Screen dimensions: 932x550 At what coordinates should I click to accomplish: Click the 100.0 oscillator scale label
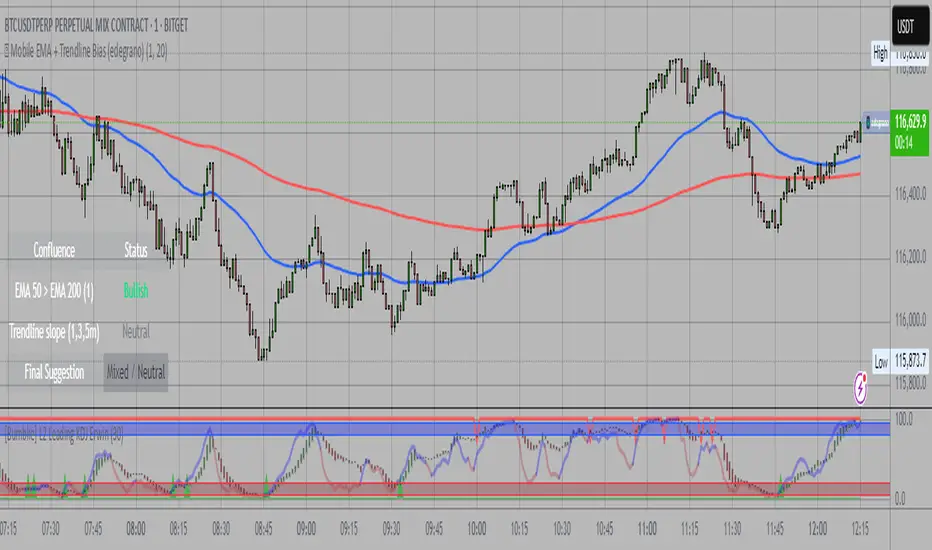point(904,419)
